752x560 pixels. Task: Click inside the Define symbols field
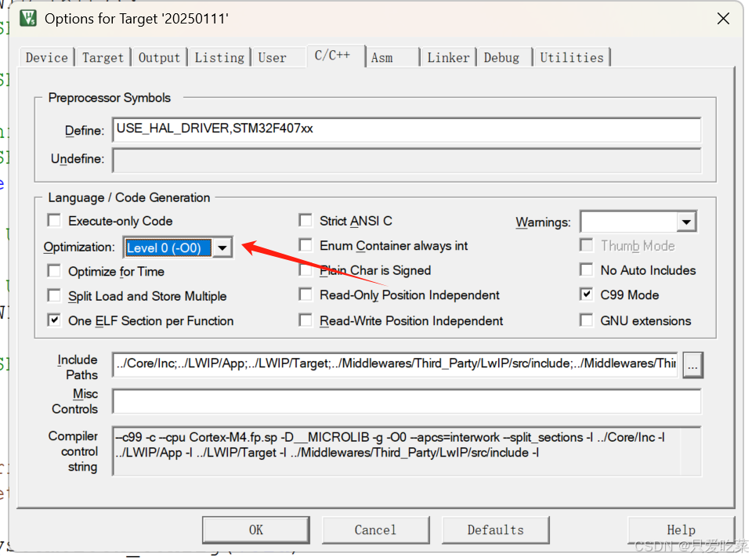pyautogui.click(x=392, y=130)
